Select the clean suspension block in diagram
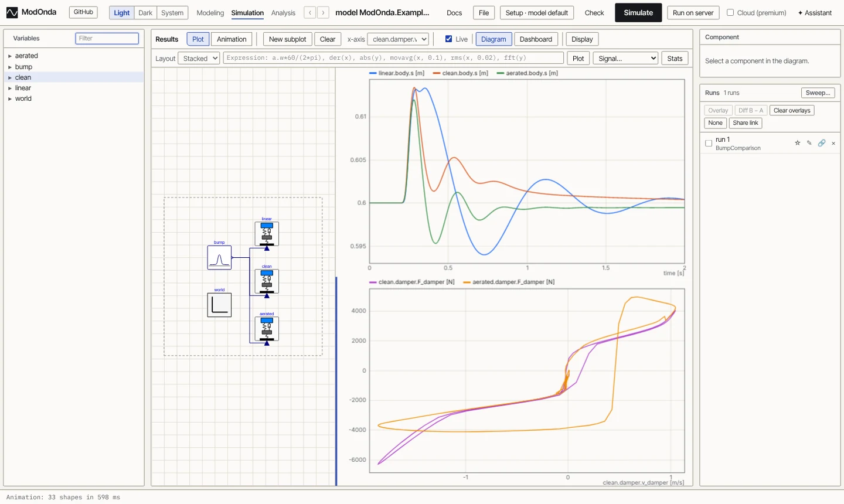Screen dimensions: 844x504 267,281
